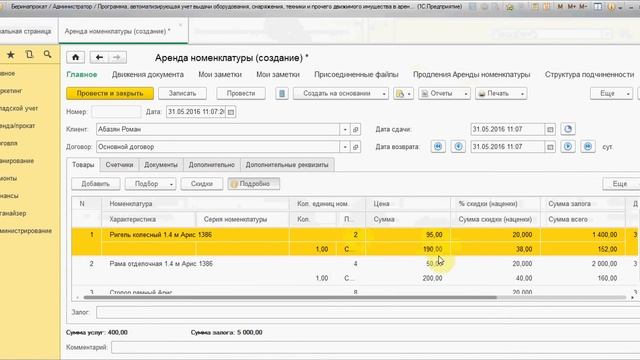Click Провести button
The height and width of the screenshot is (360, 640).
241,93
